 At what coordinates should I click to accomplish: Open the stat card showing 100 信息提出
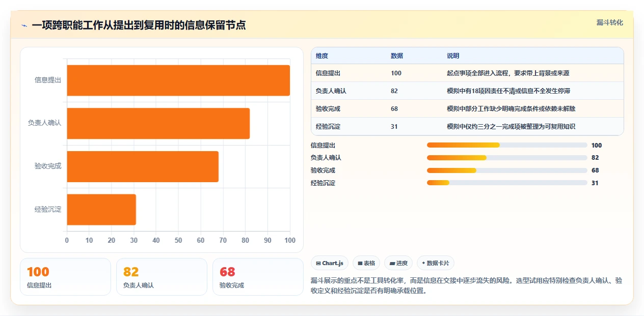pyautogui.click(x=65, y=277)
